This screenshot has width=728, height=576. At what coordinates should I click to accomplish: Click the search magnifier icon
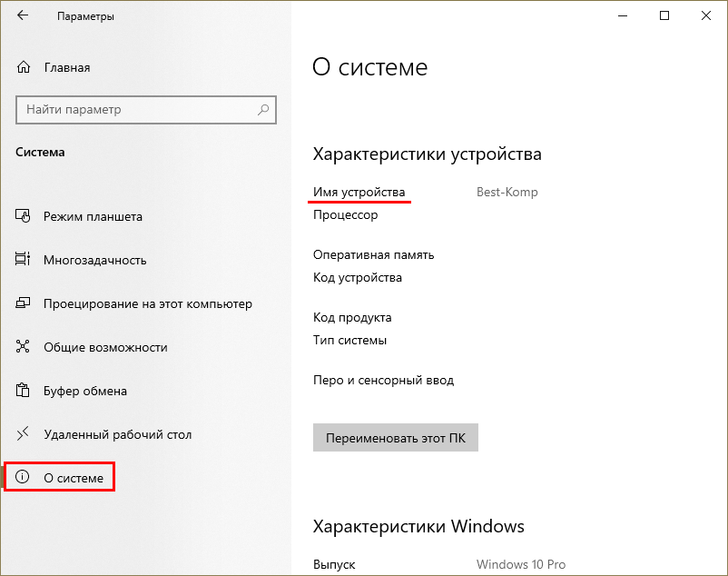pos(263,110)
